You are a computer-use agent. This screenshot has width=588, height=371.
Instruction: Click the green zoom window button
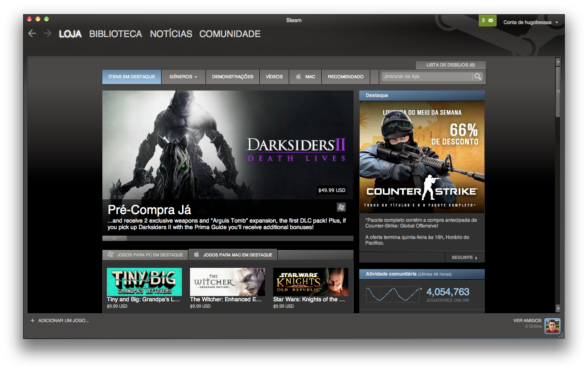46,19
